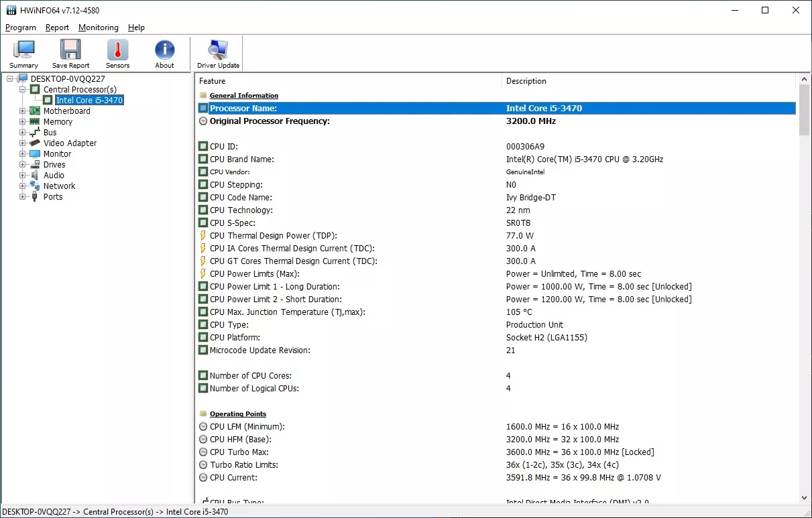The image size is (812, 518).
Task: Click the Monitor tree icon
Action: (35, 154)
